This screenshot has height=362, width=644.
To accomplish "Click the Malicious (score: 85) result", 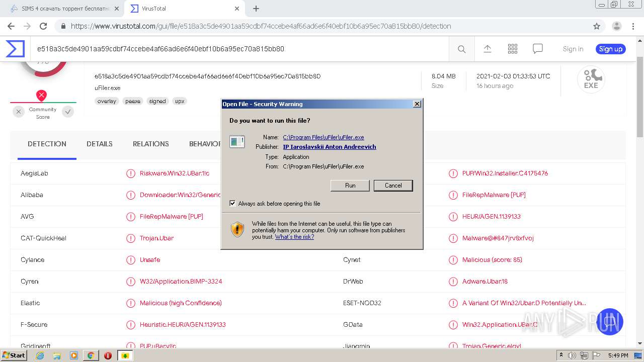I will [492, 260].
